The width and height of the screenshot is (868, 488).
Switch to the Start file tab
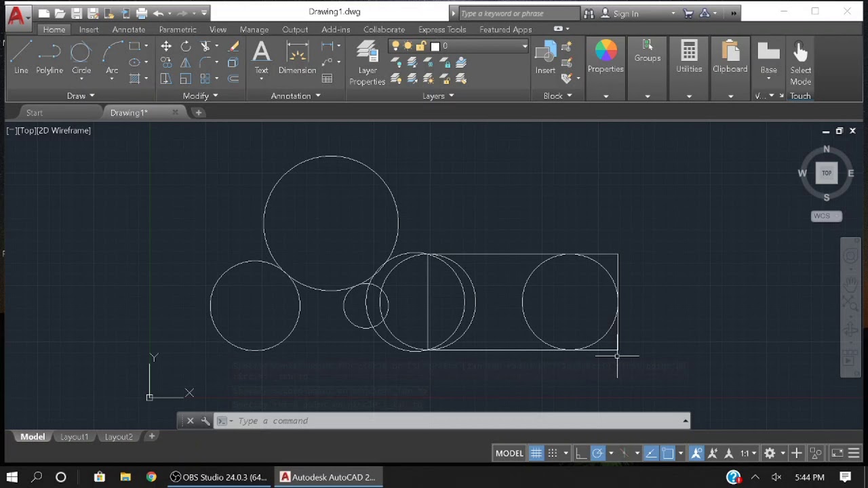click(35, 113)
